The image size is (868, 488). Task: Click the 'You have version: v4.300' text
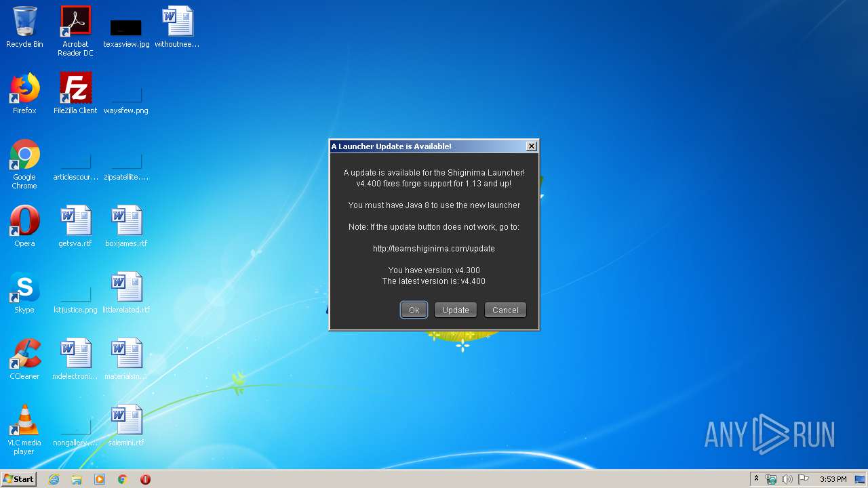point(434,270)
